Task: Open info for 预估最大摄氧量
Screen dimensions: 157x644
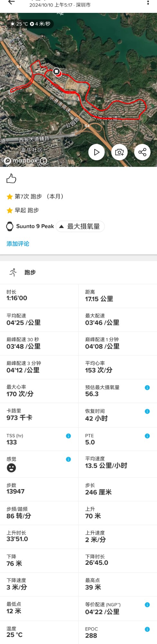Action: [147, 388]
